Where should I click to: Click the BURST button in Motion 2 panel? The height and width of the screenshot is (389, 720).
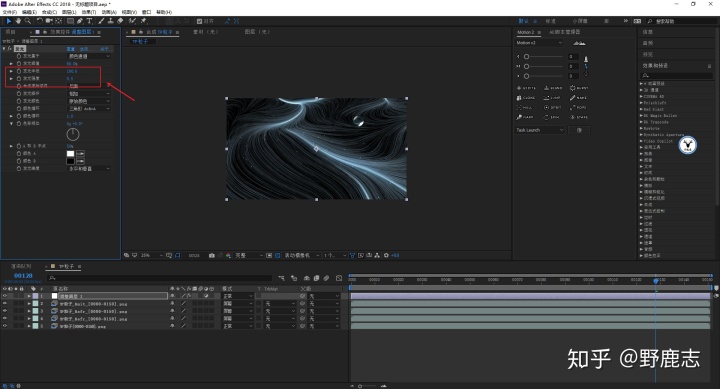coord(579,88)
